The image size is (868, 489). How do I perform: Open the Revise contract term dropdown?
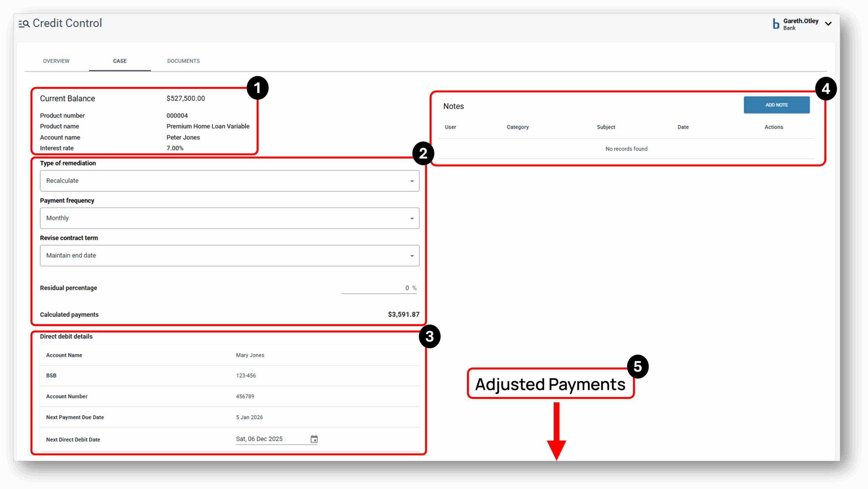(x=230, y=256)
